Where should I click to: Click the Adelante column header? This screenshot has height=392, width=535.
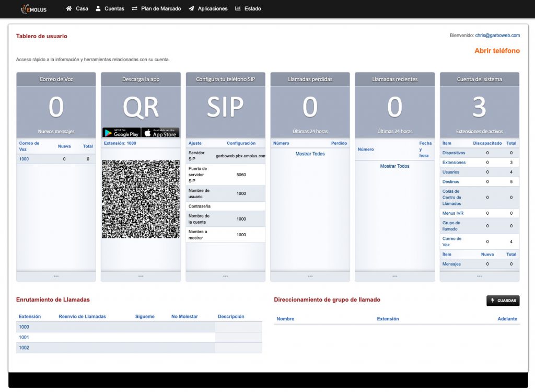pyautogui.click(x=507, y=319)
